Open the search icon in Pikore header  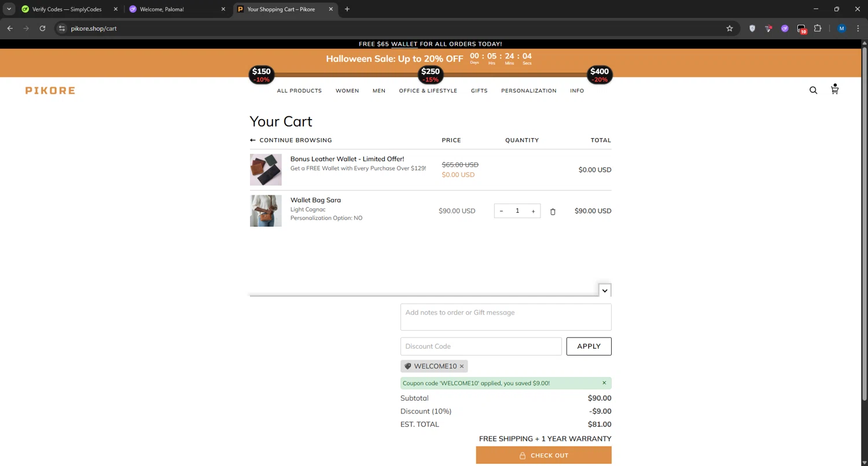click(x=813, y=90)
